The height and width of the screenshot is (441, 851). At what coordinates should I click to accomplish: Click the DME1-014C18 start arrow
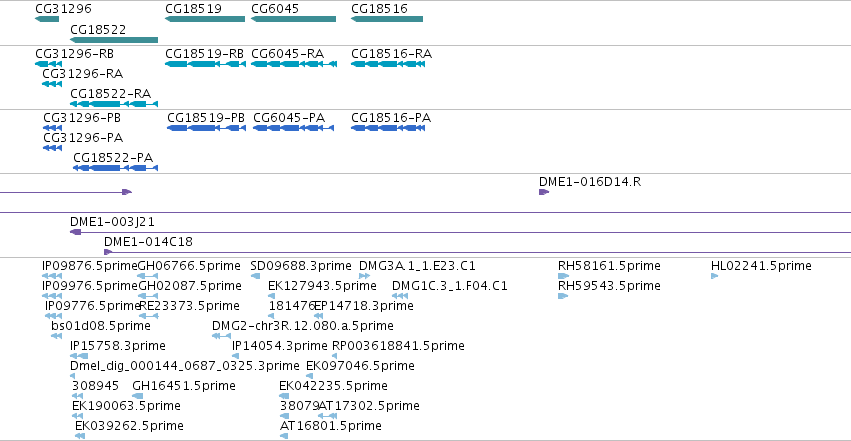tap(108, 252)
